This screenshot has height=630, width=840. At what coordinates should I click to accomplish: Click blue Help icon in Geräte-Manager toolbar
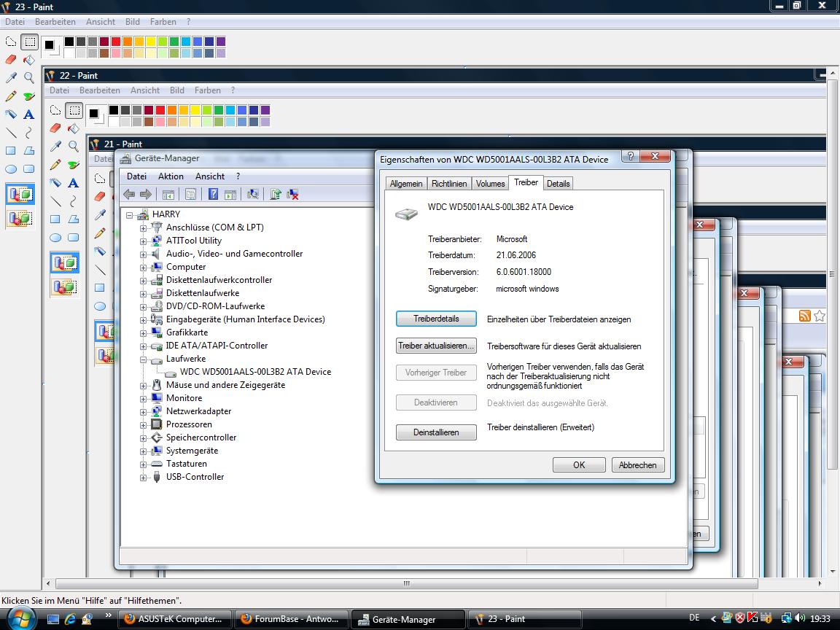(x=213, y=194)
